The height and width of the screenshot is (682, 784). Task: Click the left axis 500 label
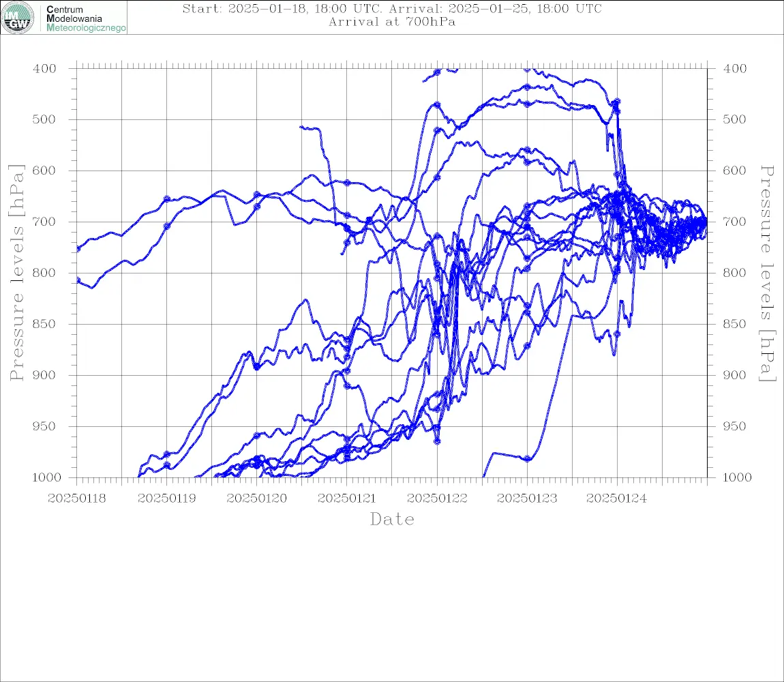[x=44, y=119]
